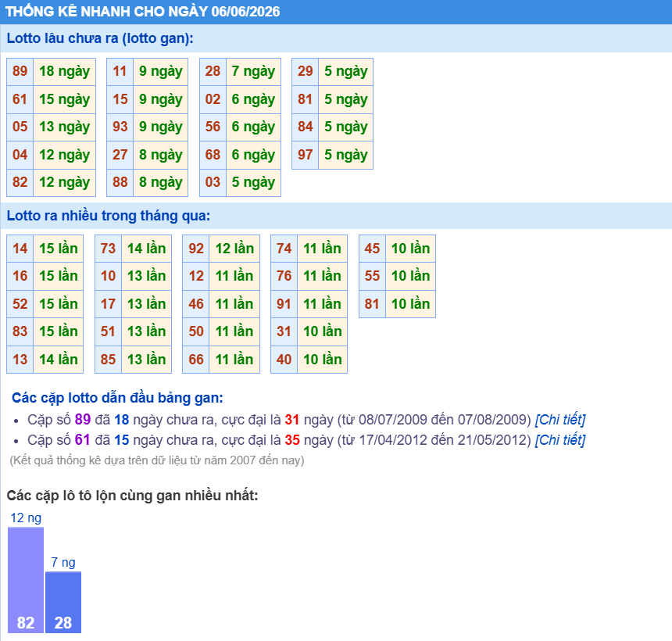Select the bar labeled 82
This screenshot has width=672, height=641.
(26, 580)
